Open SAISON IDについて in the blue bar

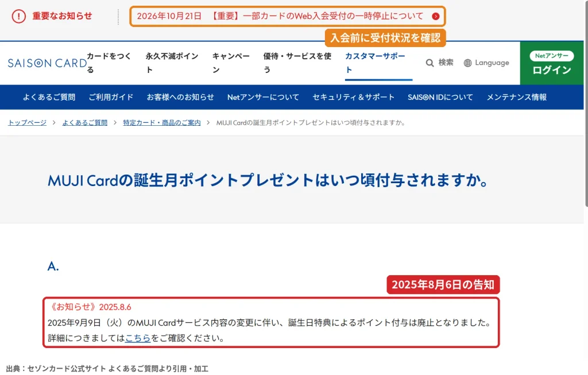point(440,97)
